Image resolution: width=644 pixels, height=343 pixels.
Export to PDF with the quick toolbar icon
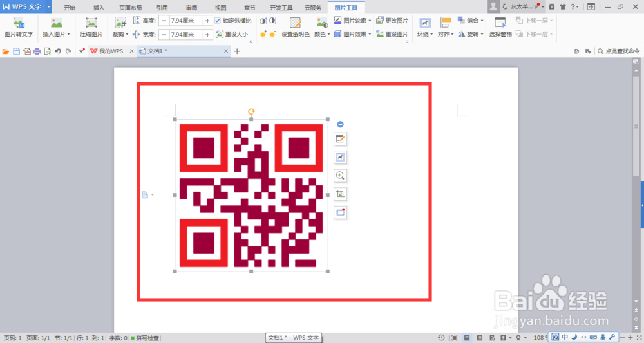click(26, 51)
